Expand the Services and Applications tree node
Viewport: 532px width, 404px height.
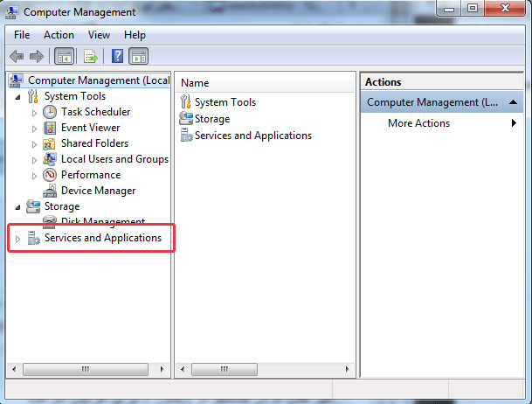[x=17, y=239]
